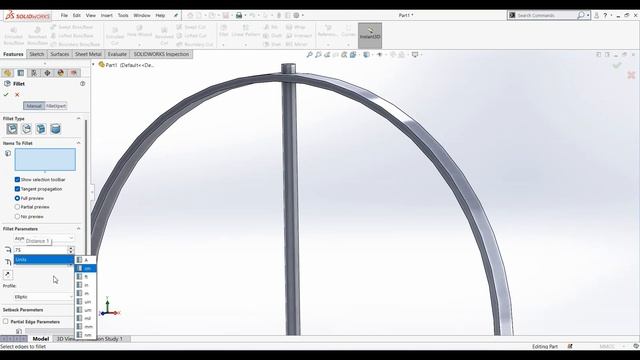Click the Distance 1 spinner arrows

click(x=71, y=250)
